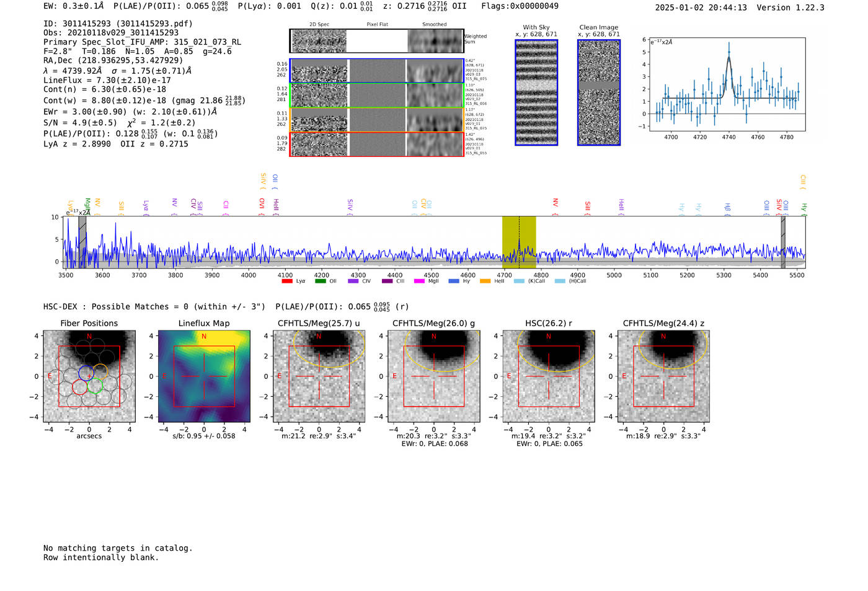Click the yellow highlighted region in full spectrum
This screenshot has width=868, height=591.
point(519,242)
